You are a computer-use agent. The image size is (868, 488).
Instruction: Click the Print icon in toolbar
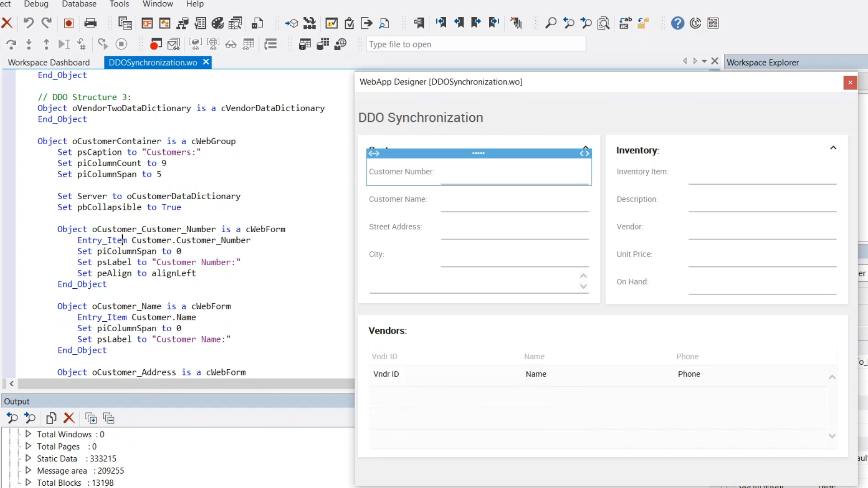[x=90, y=23]
